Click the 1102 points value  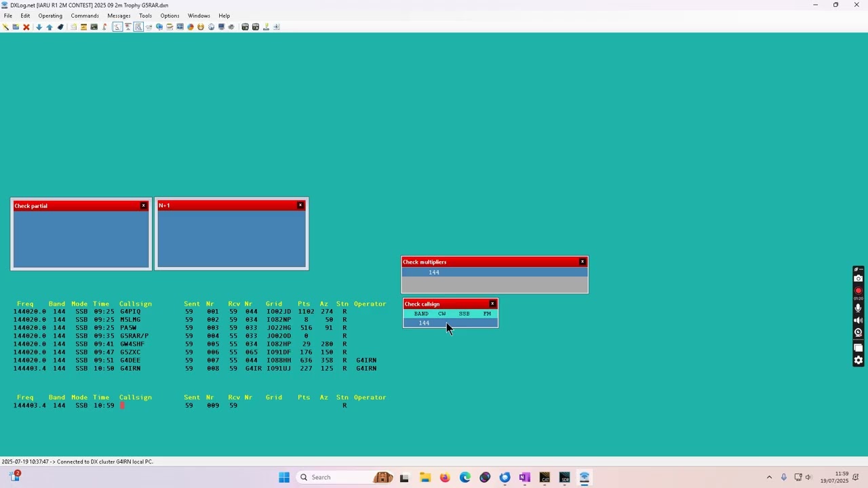coord(306,312)
